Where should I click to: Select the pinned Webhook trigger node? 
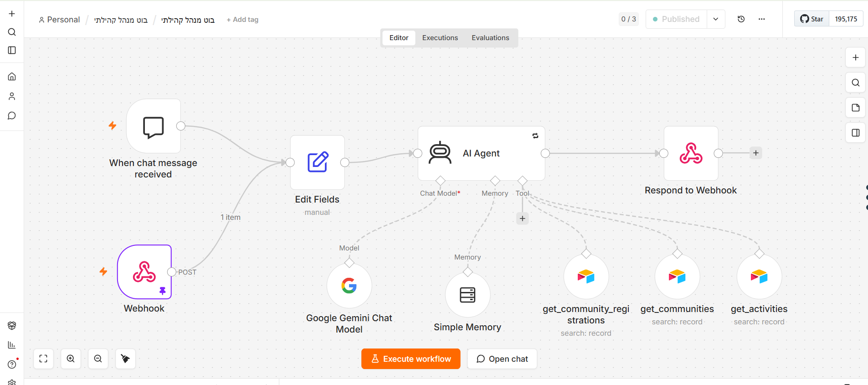[x=144, y=272]
